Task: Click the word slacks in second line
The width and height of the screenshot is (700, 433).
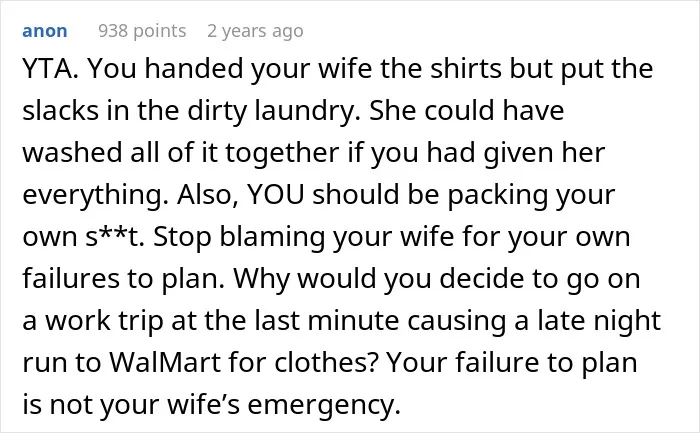Action: [60, 110]
